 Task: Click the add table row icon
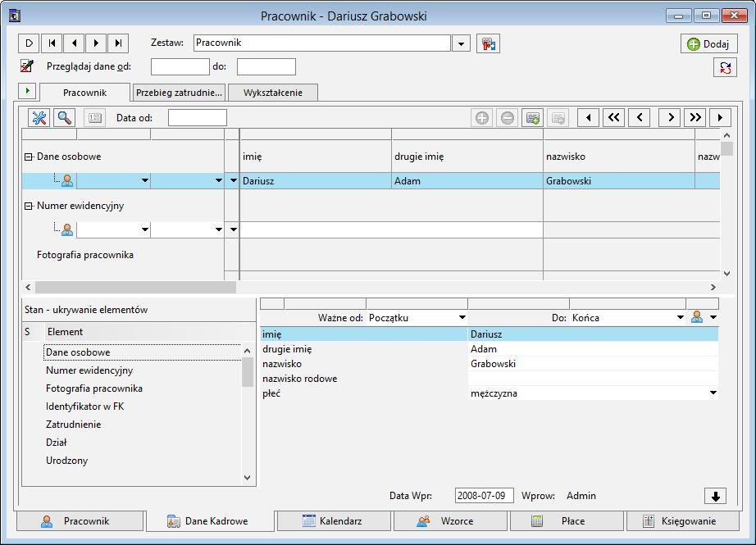point(533,117)
